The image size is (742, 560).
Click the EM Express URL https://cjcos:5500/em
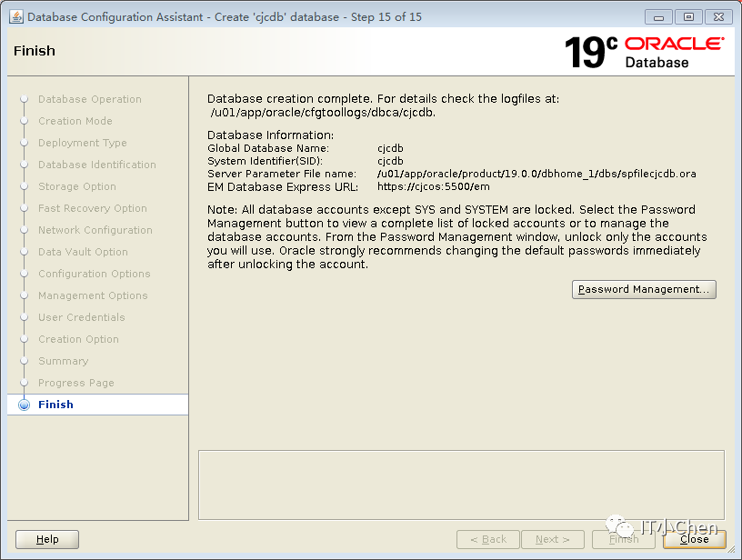click(x=434, y=186)
